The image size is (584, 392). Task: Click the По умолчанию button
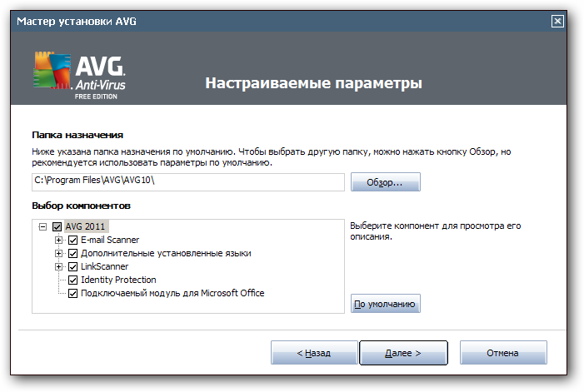[x=386, y=304]
